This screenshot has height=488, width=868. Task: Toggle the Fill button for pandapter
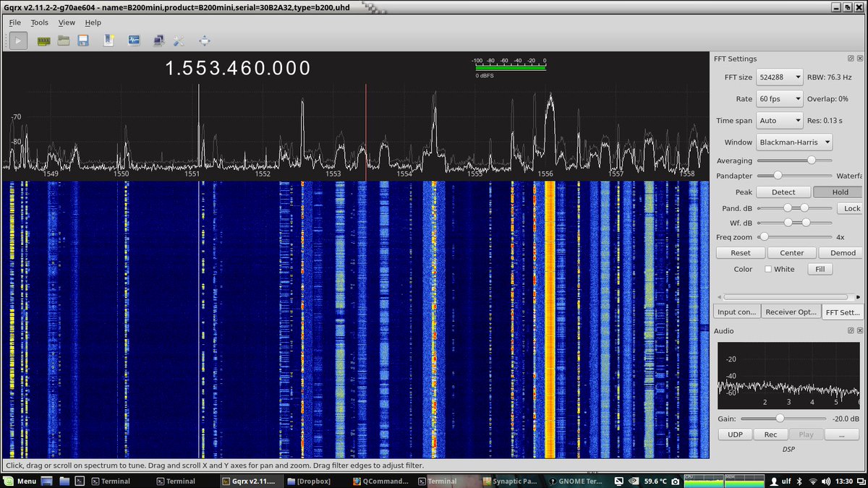coord(820,269)
